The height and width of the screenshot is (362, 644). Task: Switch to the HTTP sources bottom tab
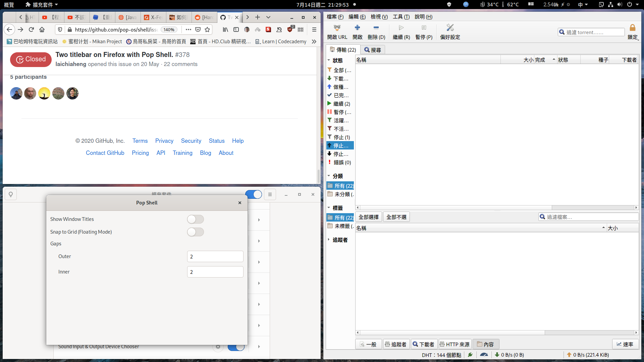point(455,344)
